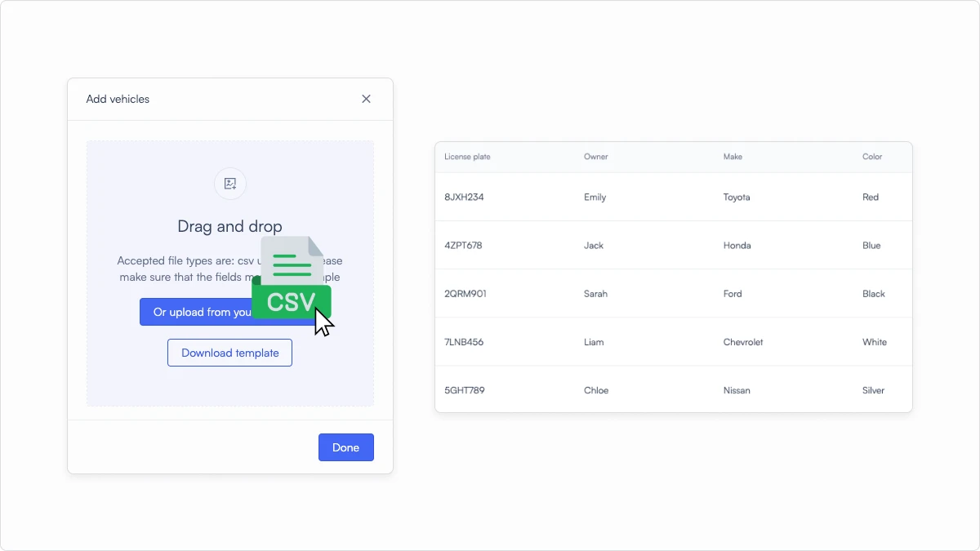The image size is (980, 551).
Task: Click the License plate column header
Action: [x=467, y=157]
